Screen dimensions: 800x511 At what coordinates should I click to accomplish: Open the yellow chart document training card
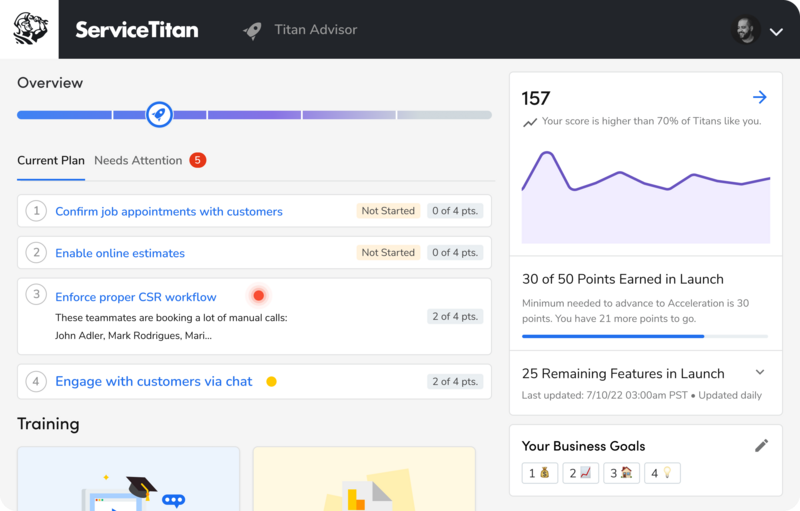tap(364, 479)
